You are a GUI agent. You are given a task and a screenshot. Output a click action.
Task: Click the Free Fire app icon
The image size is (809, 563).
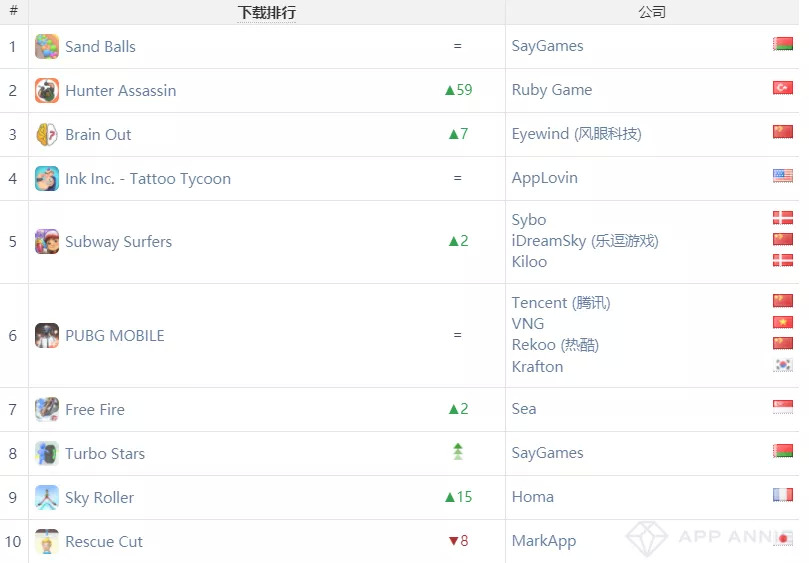pos(47,410)
